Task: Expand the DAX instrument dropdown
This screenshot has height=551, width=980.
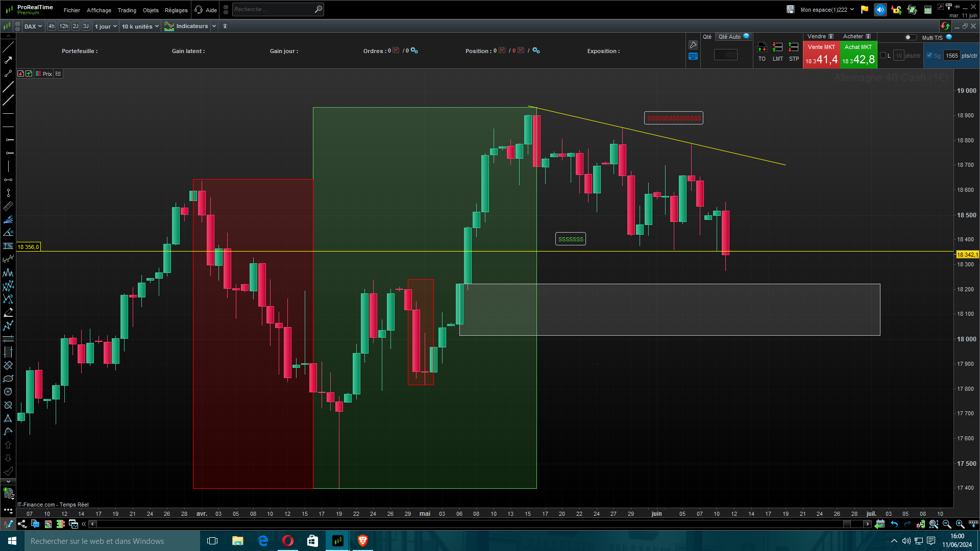Action: (33, 26)
